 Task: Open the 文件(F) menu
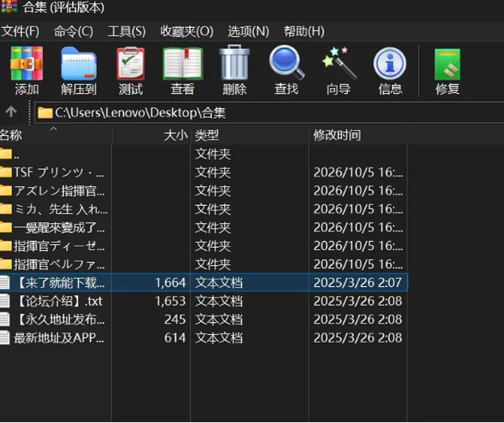click(20, 31)
